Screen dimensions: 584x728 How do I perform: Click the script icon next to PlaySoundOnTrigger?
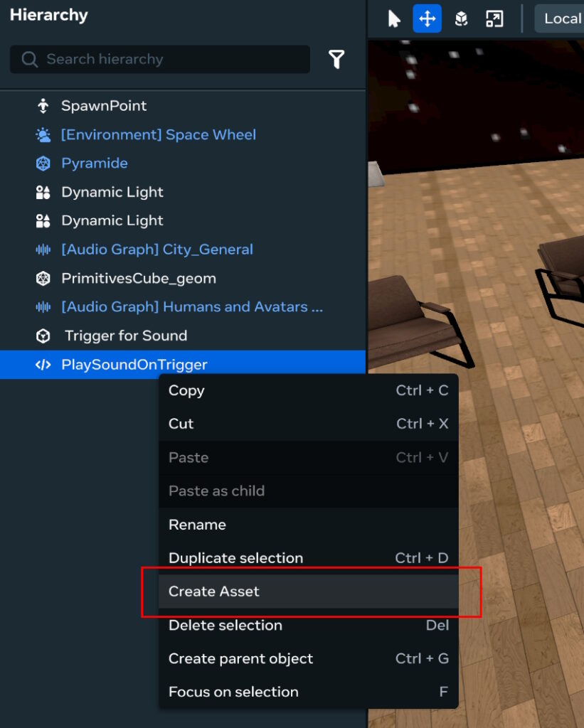pos(44,363)
